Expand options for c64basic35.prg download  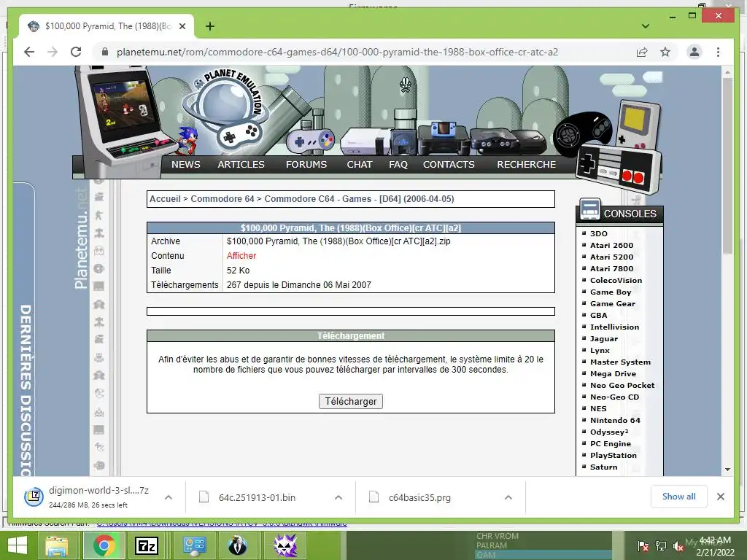(508, 497)
